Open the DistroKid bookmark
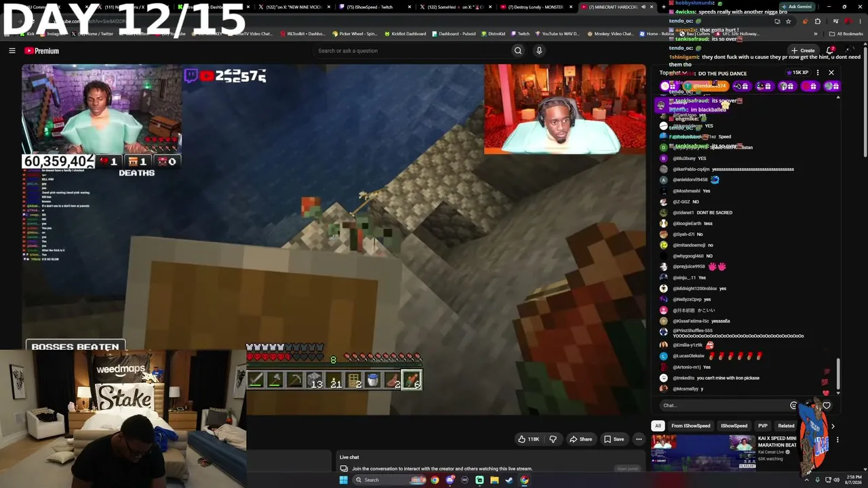868x488 pixels. point(493,34)
